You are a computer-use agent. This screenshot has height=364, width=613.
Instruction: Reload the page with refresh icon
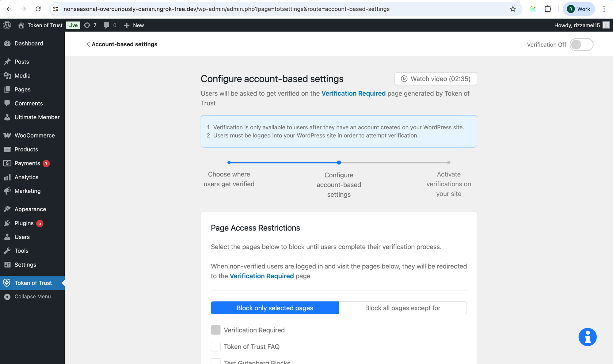click(x=38, y=9)
